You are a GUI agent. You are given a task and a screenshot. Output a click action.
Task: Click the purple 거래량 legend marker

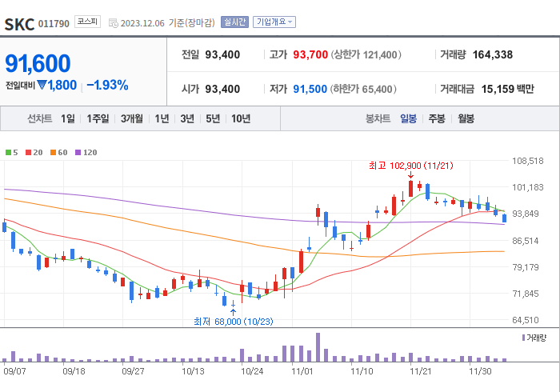(x=523, y=338)
